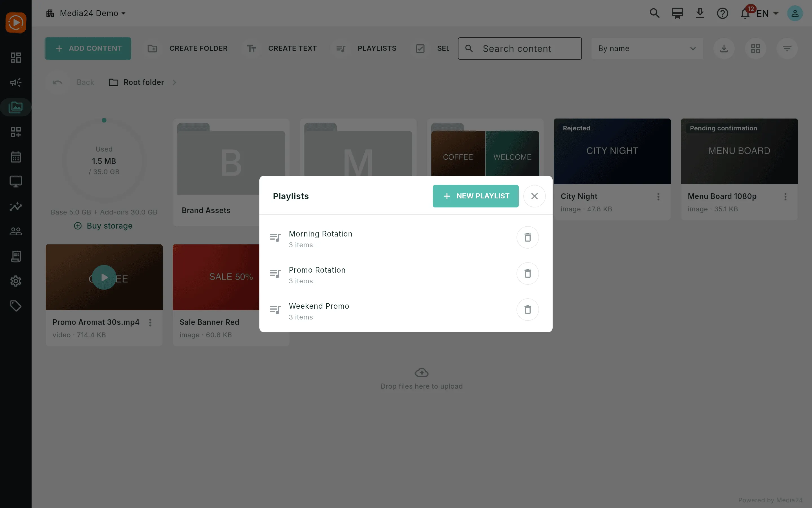This screenshot has height=508, width=812.
Task: Open notifications bell with 12 badge
Action: coord(745,13)
